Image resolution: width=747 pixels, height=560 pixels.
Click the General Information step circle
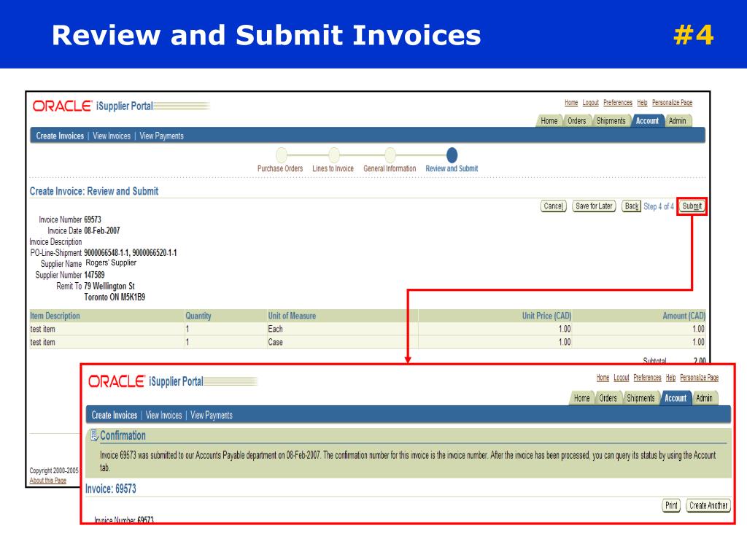[390, 155]
